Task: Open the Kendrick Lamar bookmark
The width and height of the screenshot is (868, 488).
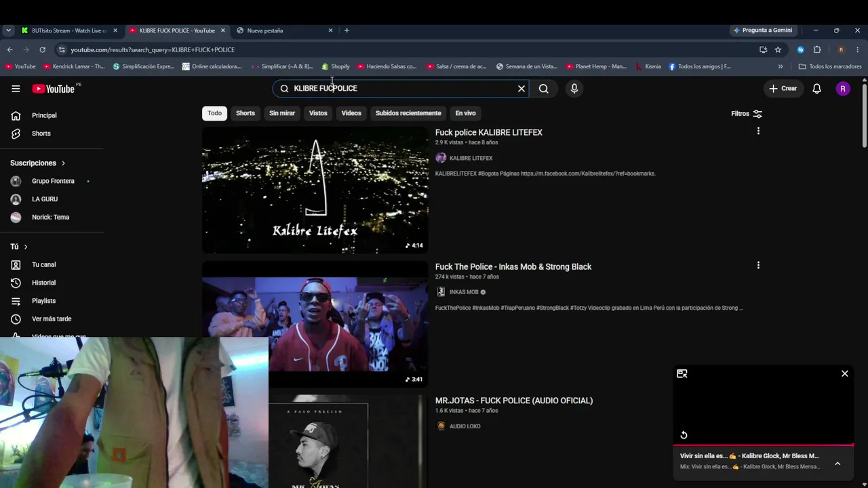Action: pyautogui.click(x=74, y=66)
